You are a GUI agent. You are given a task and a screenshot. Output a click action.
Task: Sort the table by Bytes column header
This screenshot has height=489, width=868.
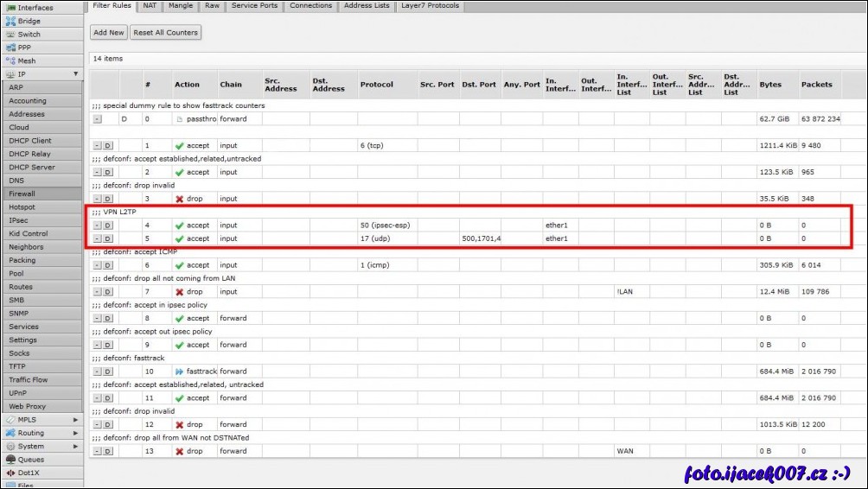click(770, 85)
